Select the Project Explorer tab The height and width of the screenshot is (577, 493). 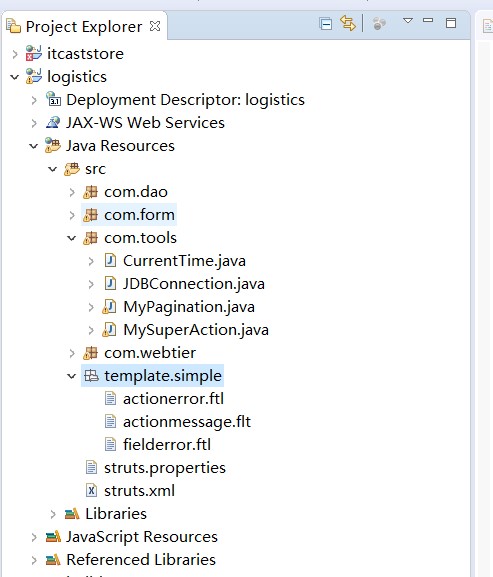point(84,26)
